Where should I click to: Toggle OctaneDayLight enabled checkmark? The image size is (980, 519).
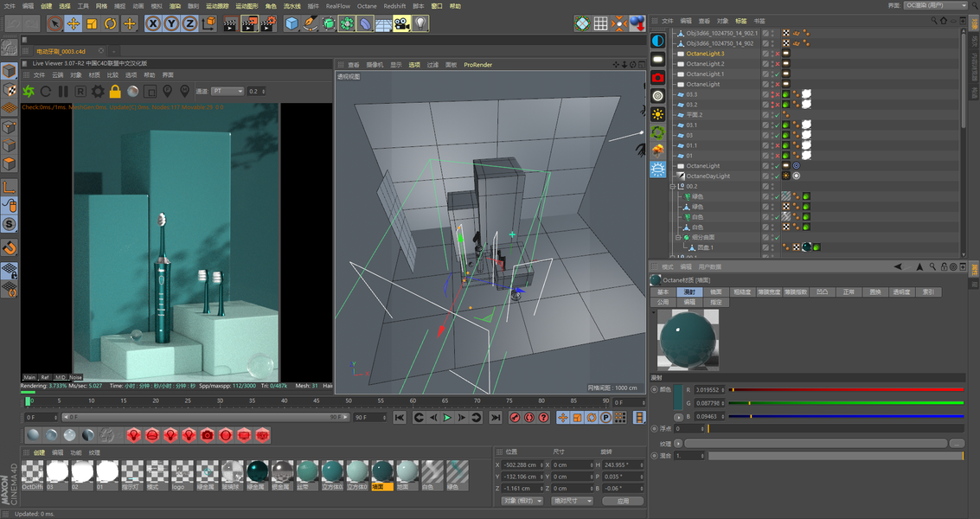(778, 176)
